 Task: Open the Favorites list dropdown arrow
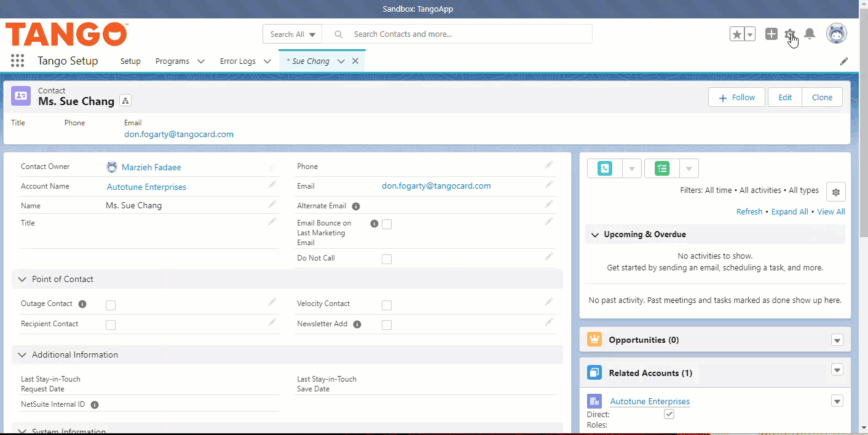pyautogui.click(x=750, y=34)
